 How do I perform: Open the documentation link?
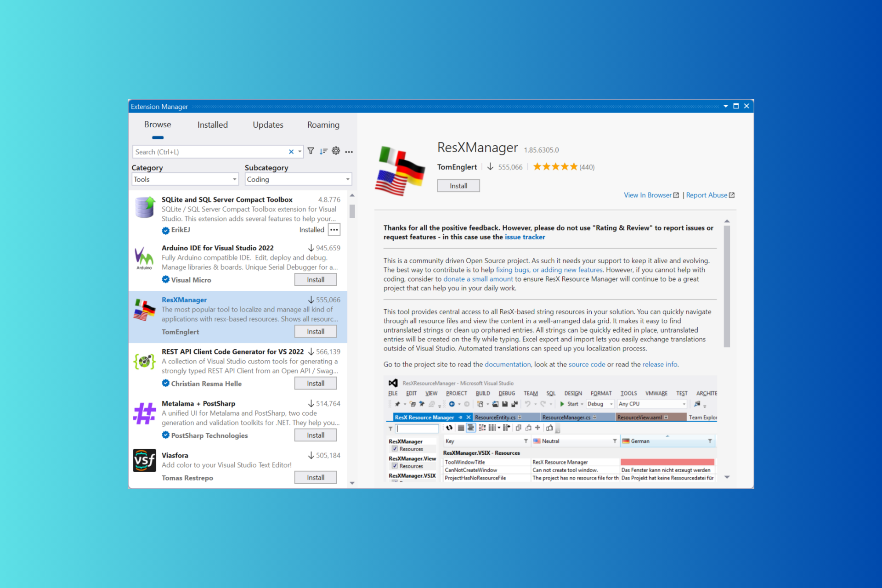click(508, 364)
